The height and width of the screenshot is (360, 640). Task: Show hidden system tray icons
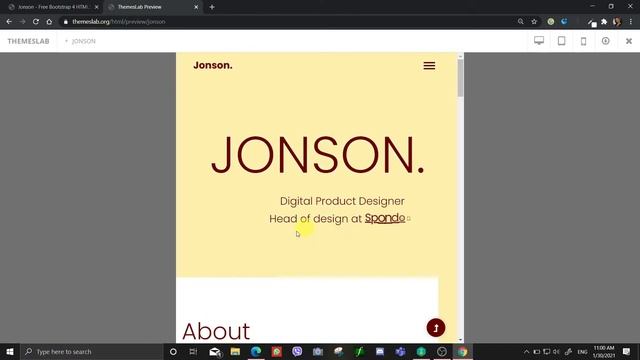pyautogui.click(x=526, y=351)
